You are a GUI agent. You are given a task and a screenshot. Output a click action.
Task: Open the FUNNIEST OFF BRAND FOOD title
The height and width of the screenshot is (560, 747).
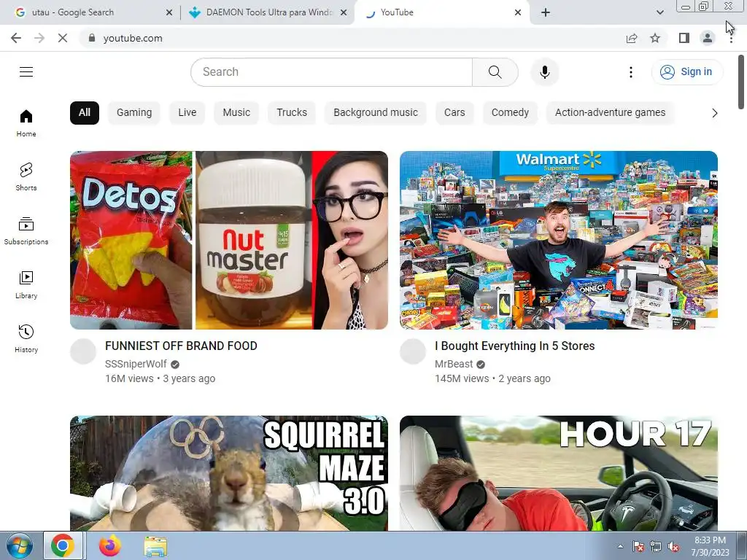point(181,346)
